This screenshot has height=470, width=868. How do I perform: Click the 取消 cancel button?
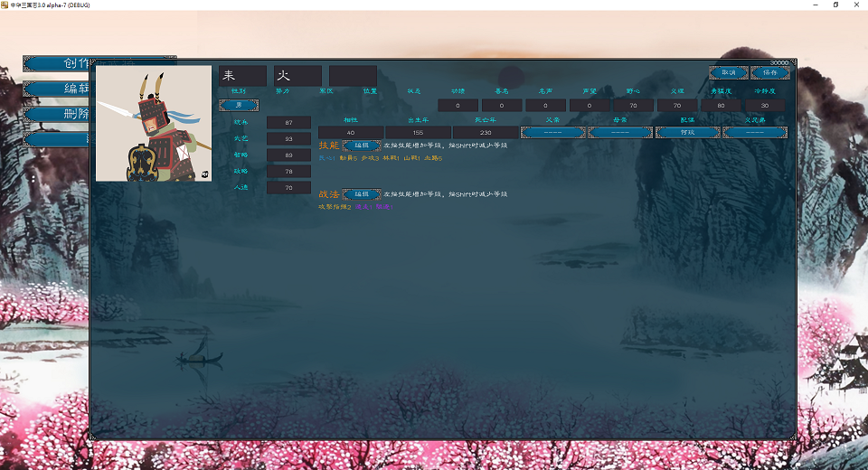click(729, 72)
